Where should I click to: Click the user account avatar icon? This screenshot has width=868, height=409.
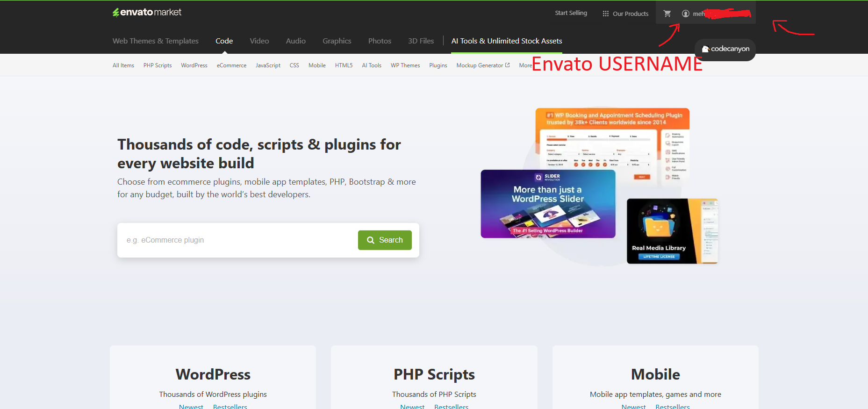pos(686,14)
